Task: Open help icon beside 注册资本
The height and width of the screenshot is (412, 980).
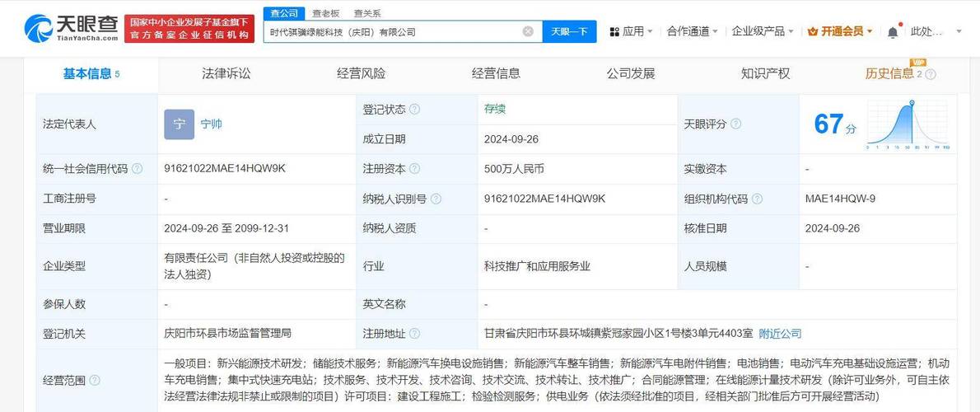Action: tap(413, 169)
